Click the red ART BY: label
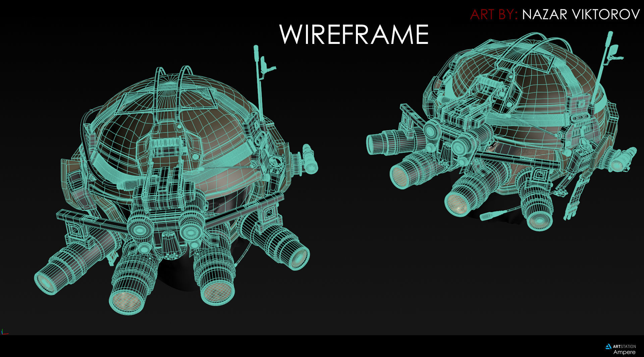 coord(494,14)
